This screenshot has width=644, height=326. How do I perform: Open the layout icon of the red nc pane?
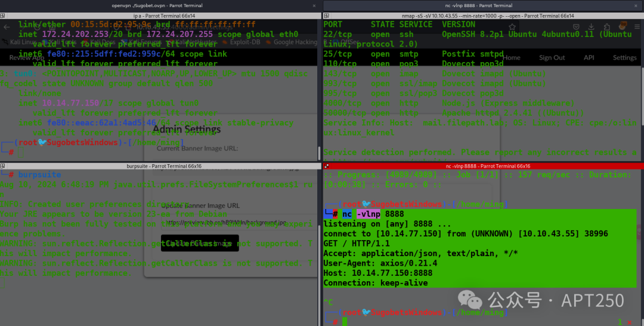(327, 166)
